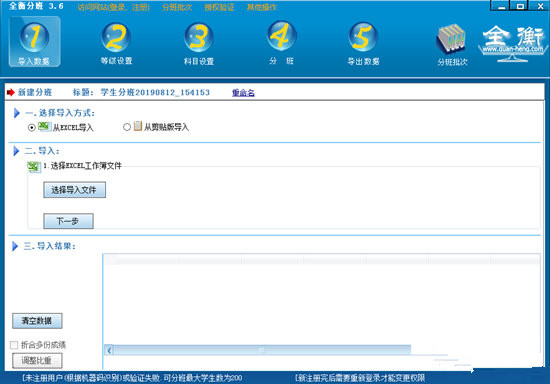Screen dimensions: 550x384
Task: Collapse section 二.导入 triangle
Action: point(16,151)
